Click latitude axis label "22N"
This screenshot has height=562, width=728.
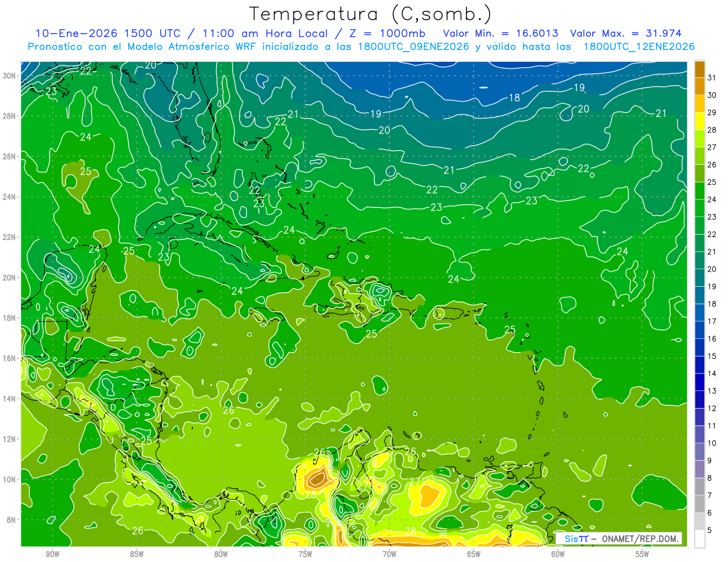(x=9, y=237)
